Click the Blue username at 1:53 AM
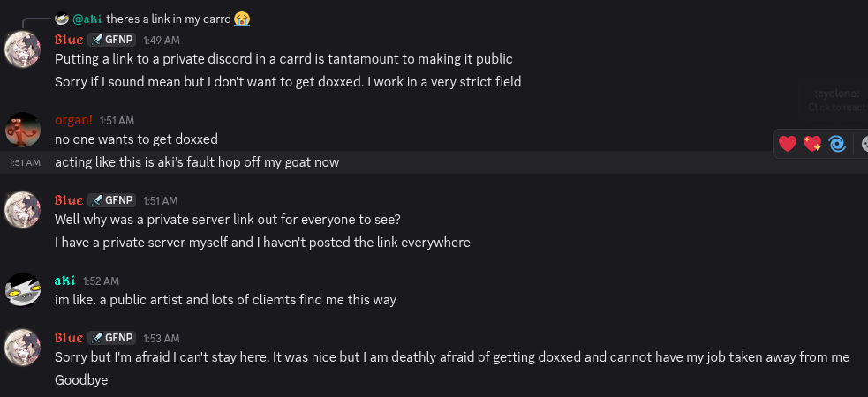 [x=69, y=338]
